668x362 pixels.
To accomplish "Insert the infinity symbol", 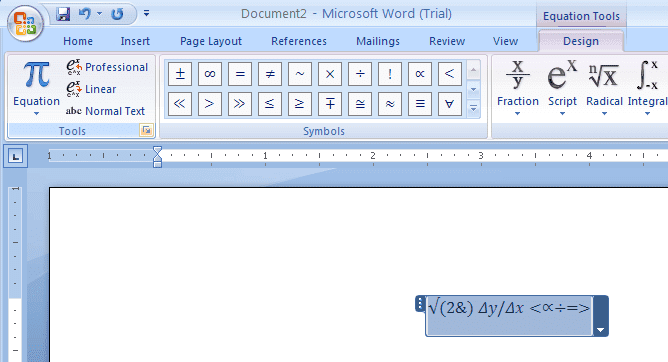I will (x=210, y=74).
